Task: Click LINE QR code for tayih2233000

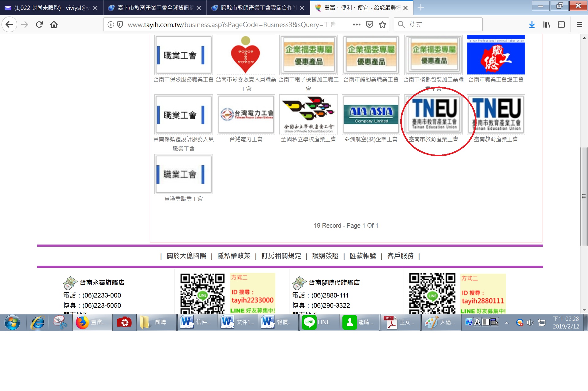Action: (x=202, y=293)
